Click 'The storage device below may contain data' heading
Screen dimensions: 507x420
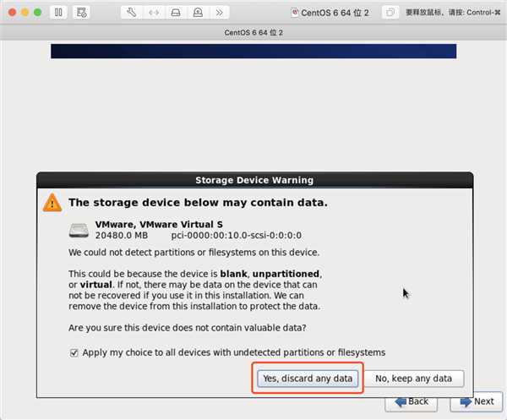[198, 203]
